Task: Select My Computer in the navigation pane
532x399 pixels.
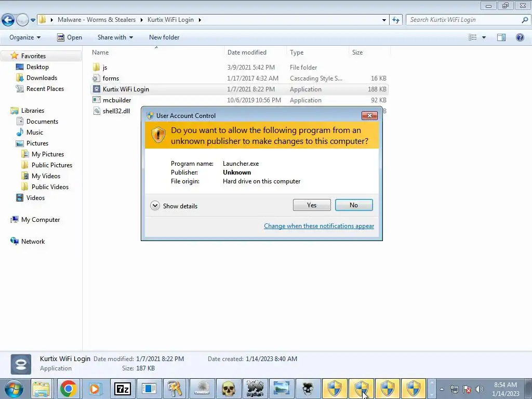Action: tap(41, 220)
